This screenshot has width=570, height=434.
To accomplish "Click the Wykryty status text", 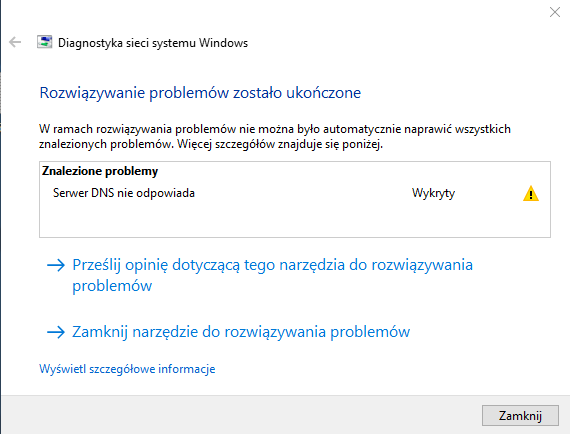I will click(433, 193).
